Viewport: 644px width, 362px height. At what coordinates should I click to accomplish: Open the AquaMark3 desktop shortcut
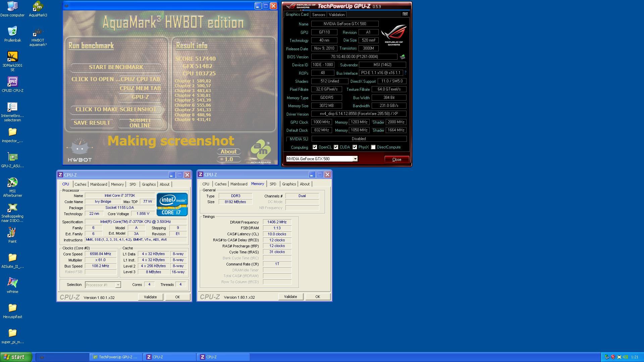tap(38, 9)
